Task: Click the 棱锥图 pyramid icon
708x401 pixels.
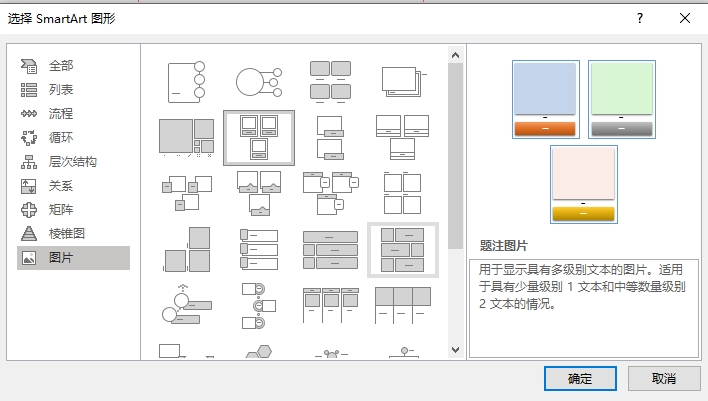Action: (x=29, y=233)
